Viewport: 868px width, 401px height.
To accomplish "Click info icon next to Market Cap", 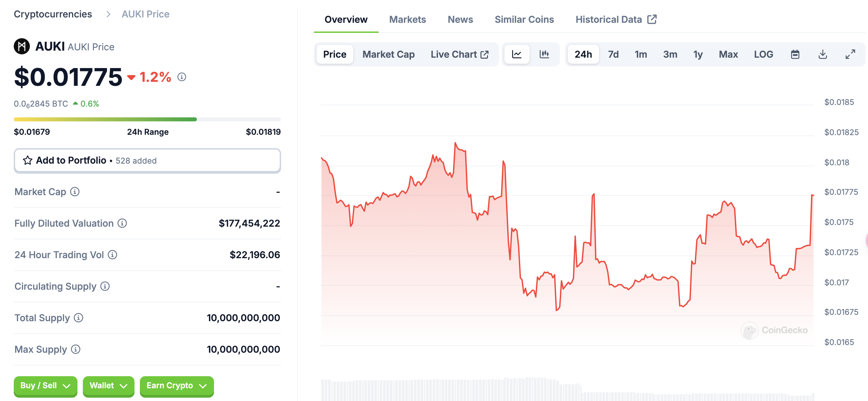I will tap(75, 192).
